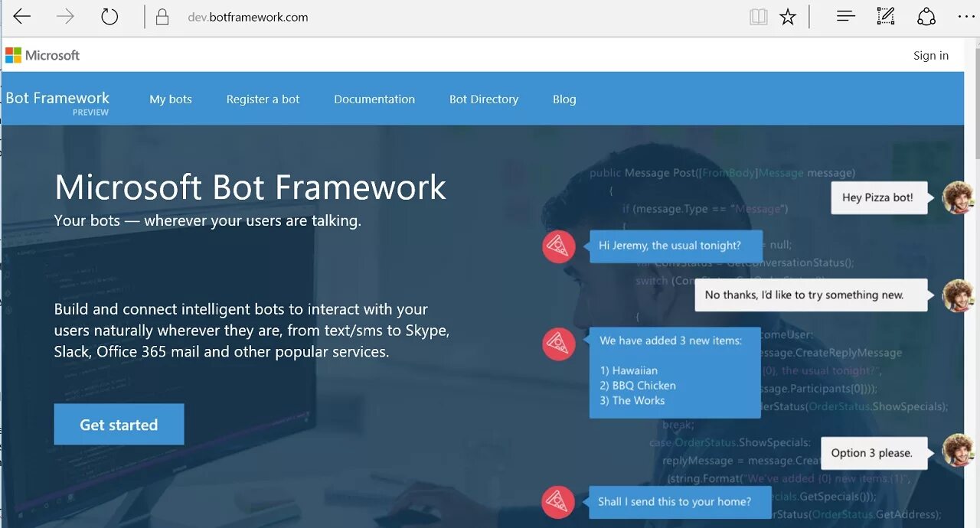
Task: Open the browser More actions ellipsis
Action: 966,17
